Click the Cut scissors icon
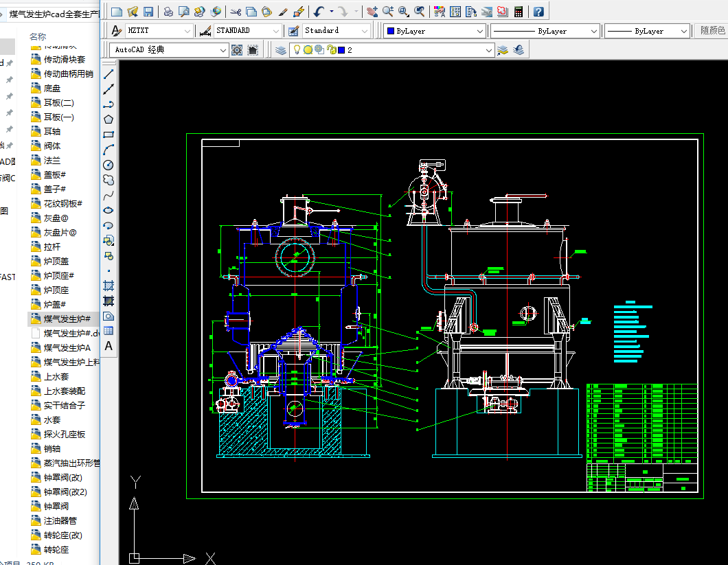Viewport: 728px width, 565px height. click(x=236, y=12)
